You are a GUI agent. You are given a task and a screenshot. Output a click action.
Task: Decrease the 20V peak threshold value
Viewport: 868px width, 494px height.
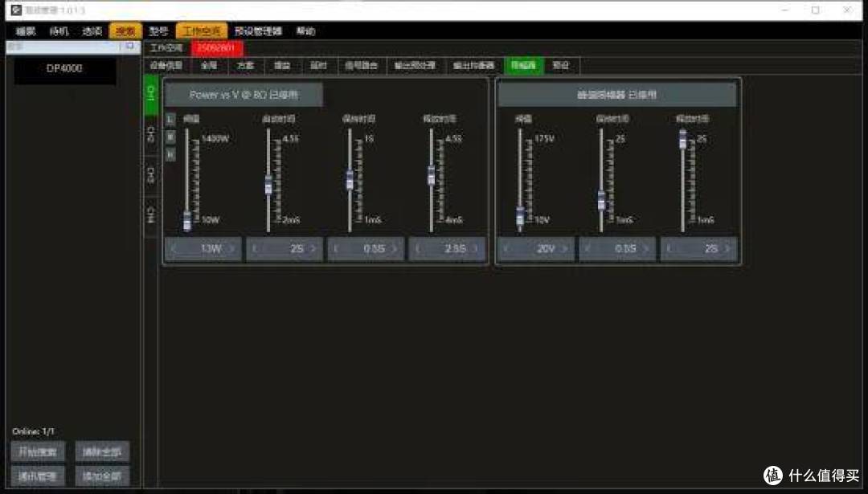[506, 249]
